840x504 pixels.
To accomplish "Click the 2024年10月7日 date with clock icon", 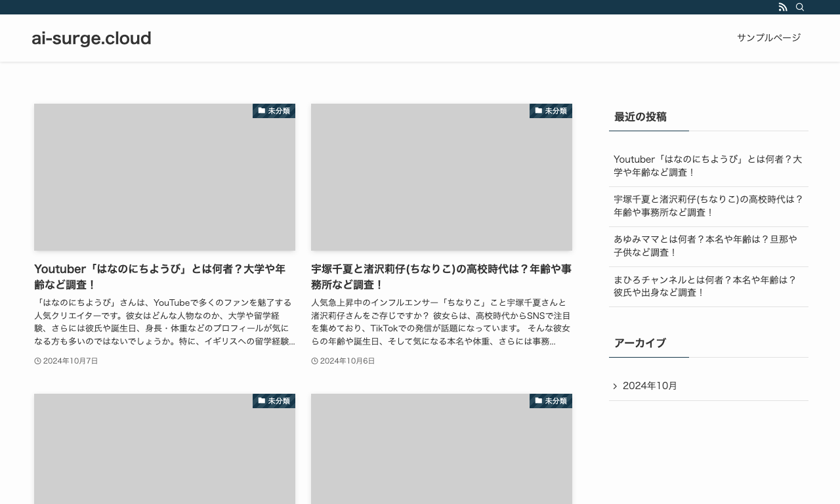I will pos(66,361).
